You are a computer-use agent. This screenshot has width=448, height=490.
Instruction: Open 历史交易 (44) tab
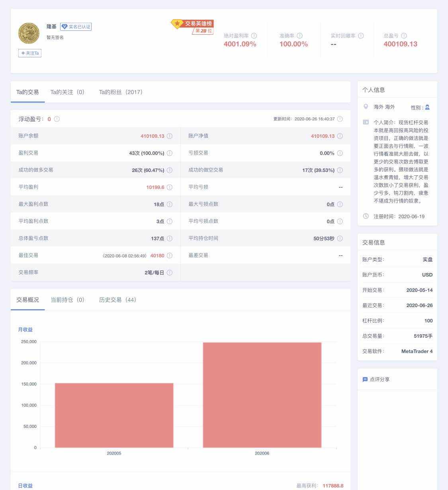(x=117, y=300)
